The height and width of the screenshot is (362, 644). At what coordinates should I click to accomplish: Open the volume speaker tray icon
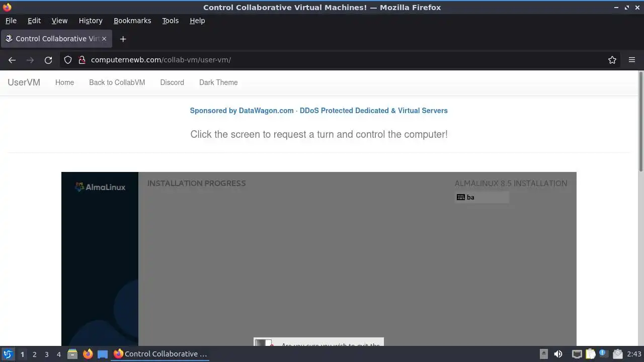(x=558, y=354)
